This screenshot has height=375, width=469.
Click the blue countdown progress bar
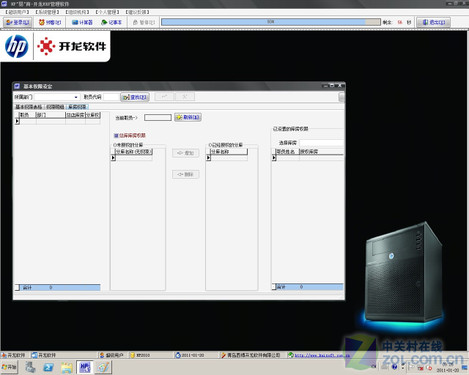click(x=271, y=22)
